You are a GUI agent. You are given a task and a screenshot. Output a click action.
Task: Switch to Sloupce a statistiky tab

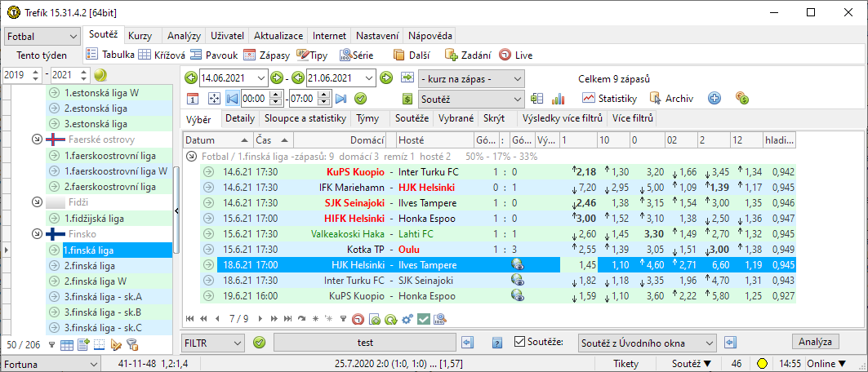pyautogui.click(x=305, y=118)
